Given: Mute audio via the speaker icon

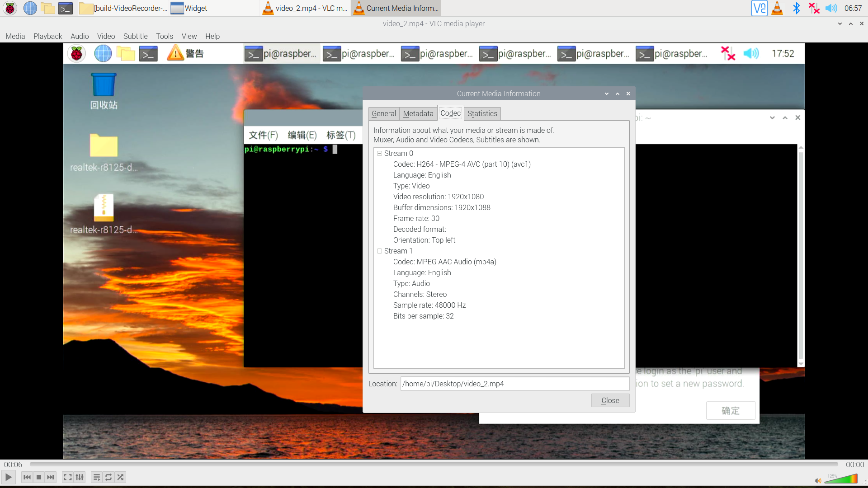Looking at the screenshot, I should [x=818, y=480].
